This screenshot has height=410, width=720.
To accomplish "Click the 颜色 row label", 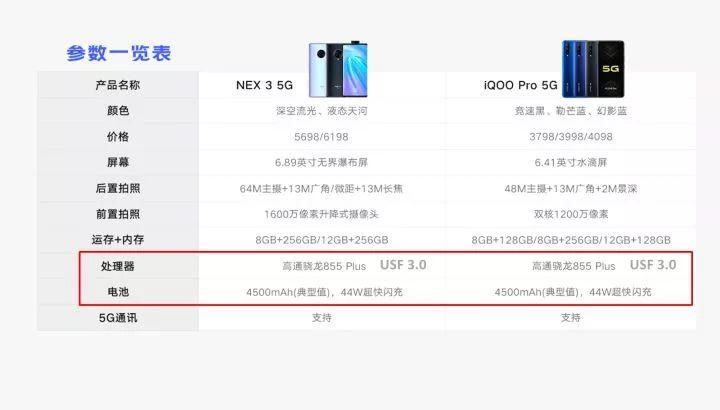I will pos(118,111).
